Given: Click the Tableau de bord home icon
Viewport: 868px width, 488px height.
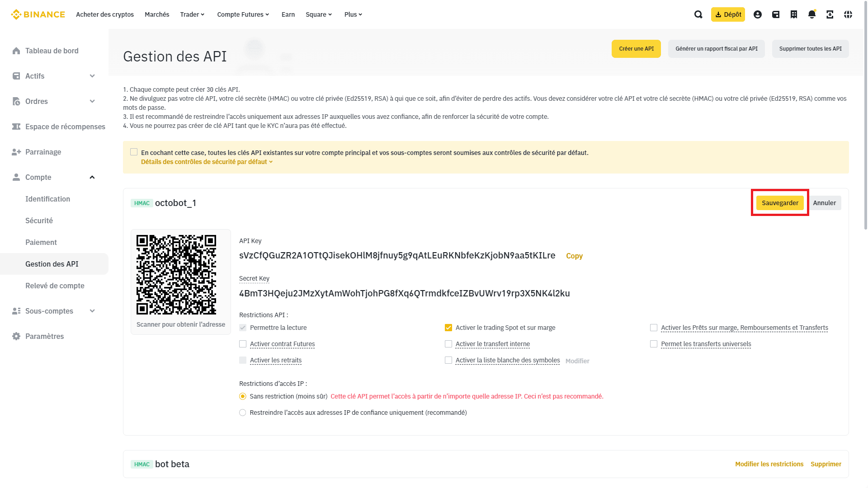Looking at the screenshot, I should pos(16,51).
